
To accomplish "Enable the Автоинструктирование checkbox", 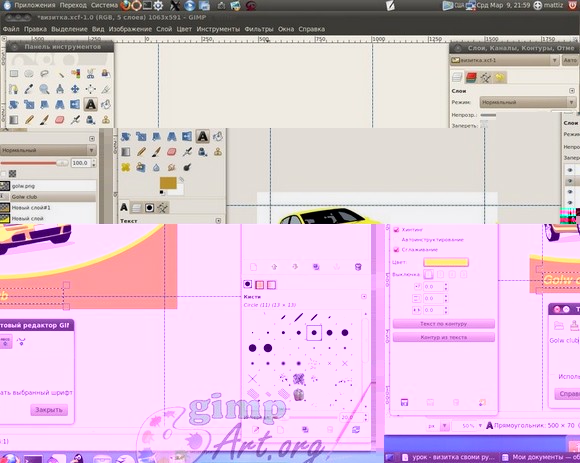I will click(x=396, y=240).
